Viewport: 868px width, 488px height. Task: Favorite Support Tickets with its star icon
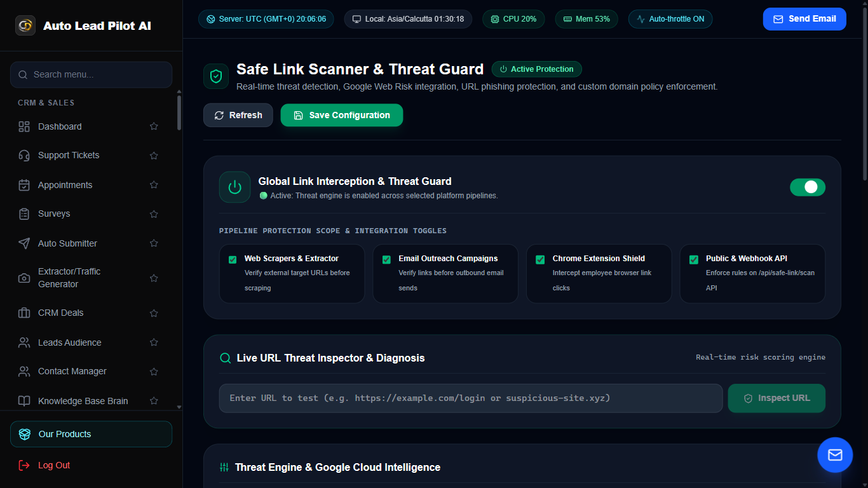pos(154,155)
